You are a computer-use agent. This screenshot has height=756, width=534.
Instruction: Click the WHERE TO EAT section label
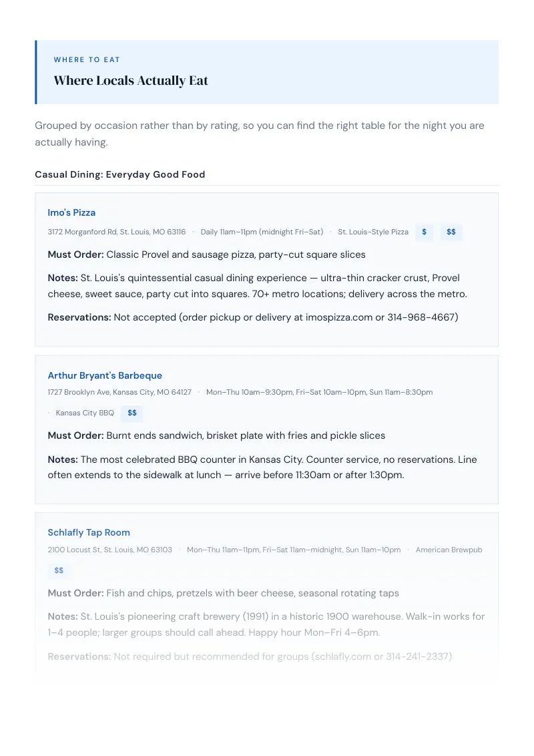pos(87,60)
